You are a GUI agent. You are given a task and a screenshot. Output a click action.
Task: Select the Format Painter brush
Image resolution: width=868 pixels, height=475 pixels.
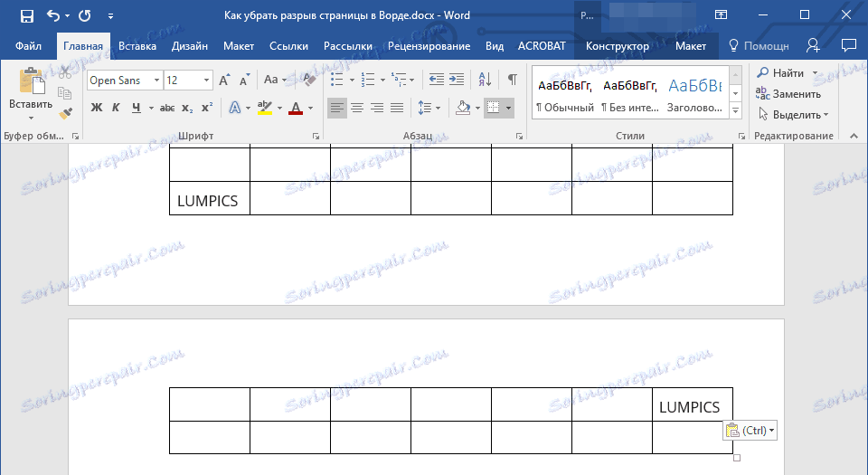(65, 113)
